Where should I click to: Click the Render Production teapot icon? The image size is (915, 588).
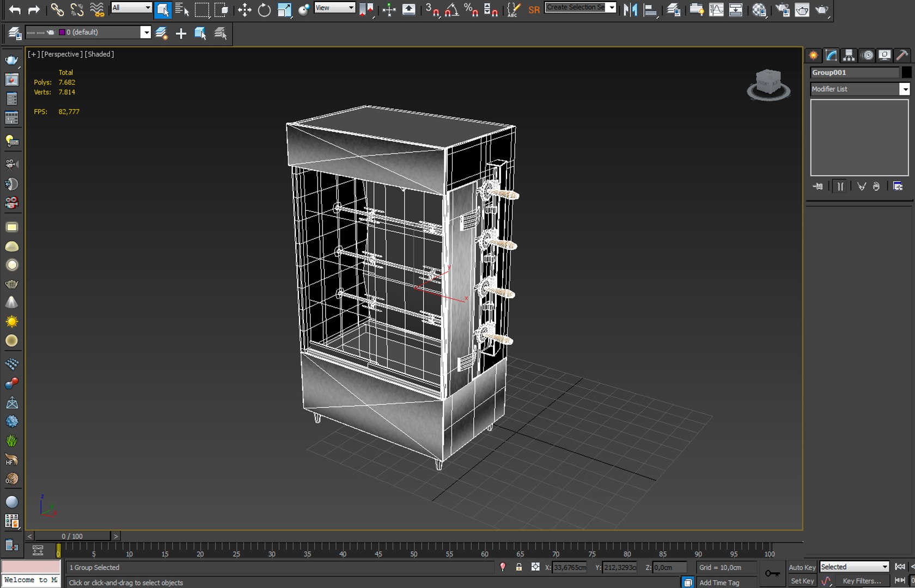(x=822, y=9)
